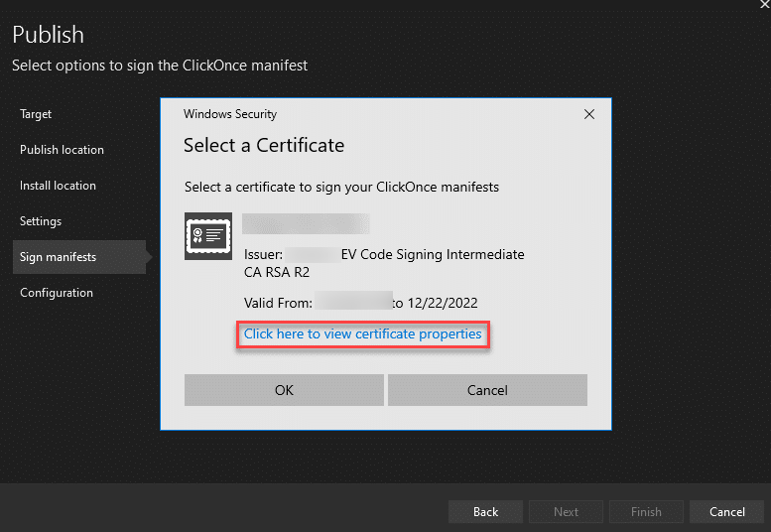Click the certificate icon in the dialog
The image size is (771, 532).
[208, 236]
